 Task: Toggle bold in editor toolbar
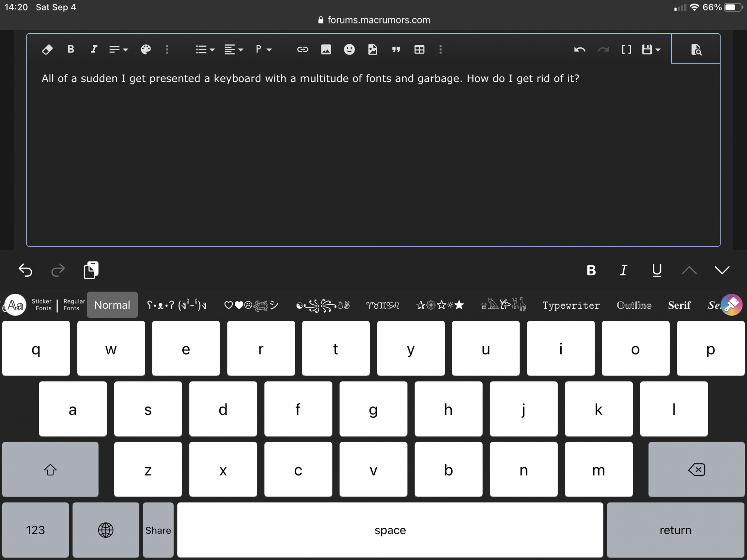(x=71, y=49)
